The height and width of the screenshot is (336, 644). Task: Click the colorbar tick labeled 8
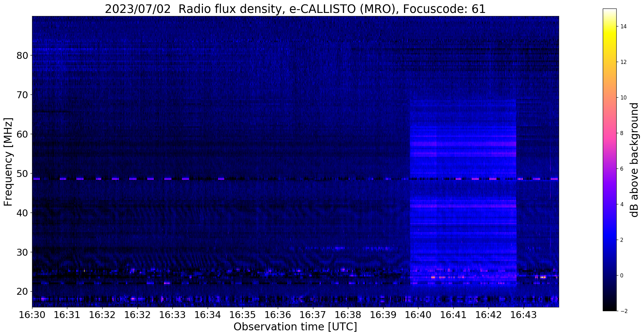click(x=621, y=133)
